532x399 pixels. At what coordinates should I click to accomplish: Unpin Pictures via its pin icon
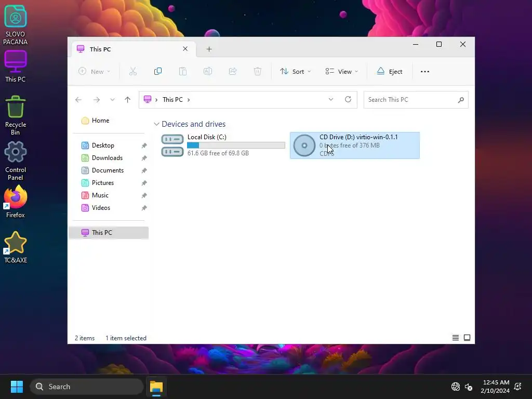pos(144,183)
